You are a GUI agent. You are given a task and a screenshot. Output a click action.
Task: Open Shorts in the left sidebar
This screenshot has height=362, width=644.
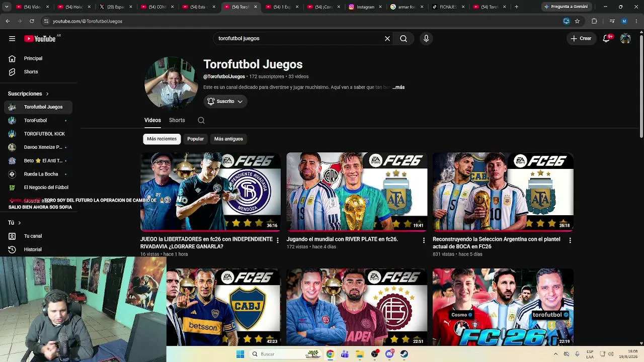click(x=38, y=72)
